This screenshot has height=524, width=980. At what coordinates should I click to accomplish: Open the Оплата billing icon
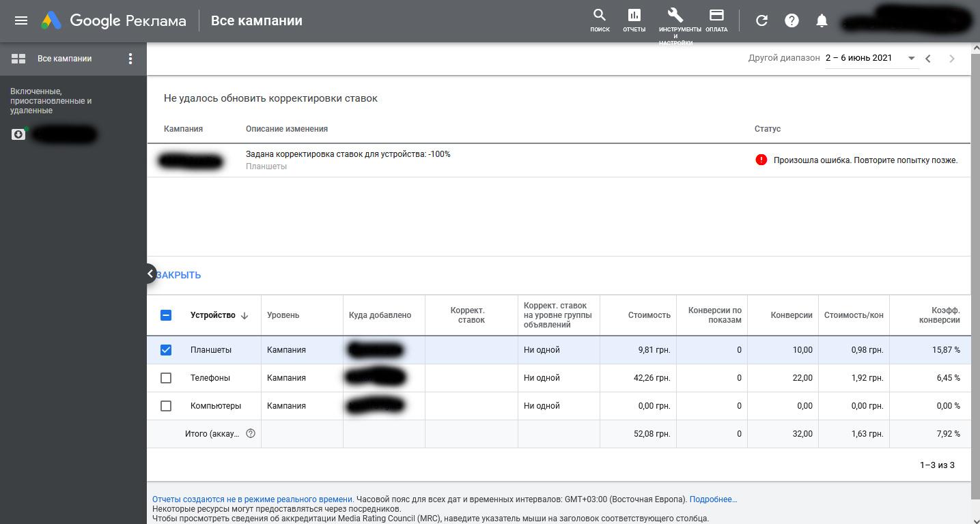(x=716, y=20)
